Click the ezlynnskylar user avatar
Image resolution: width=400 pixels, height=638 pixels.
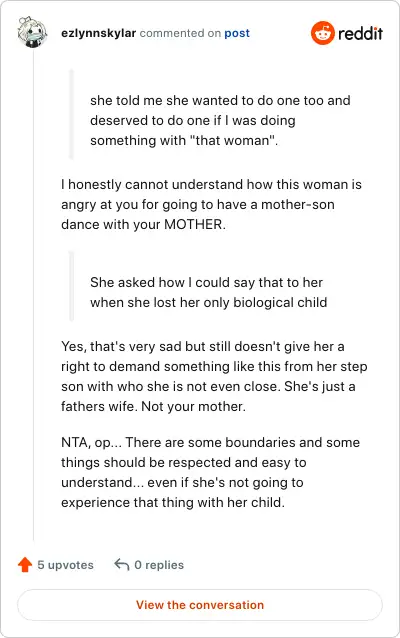32,33
